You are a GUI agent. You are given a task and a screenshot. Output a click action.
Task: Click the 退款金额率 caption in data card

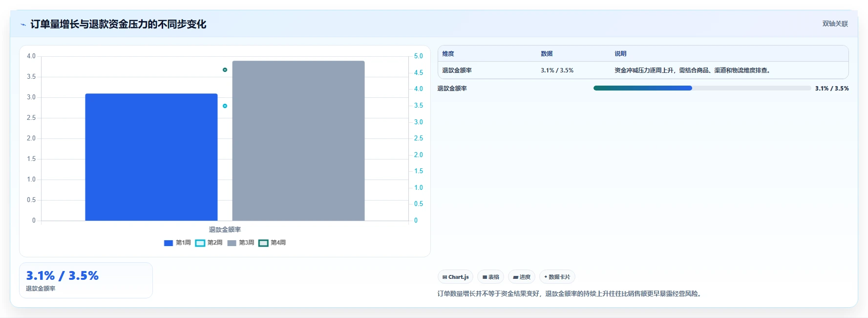tap(41, 289)
